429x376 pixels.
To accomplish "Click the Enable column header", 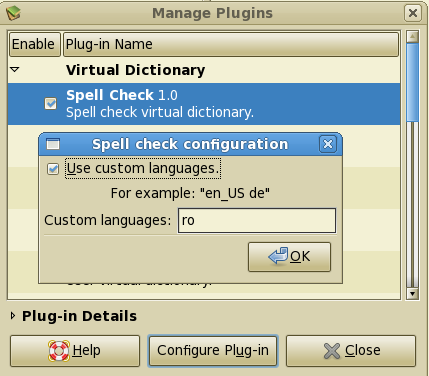I will tap(35, 44).
